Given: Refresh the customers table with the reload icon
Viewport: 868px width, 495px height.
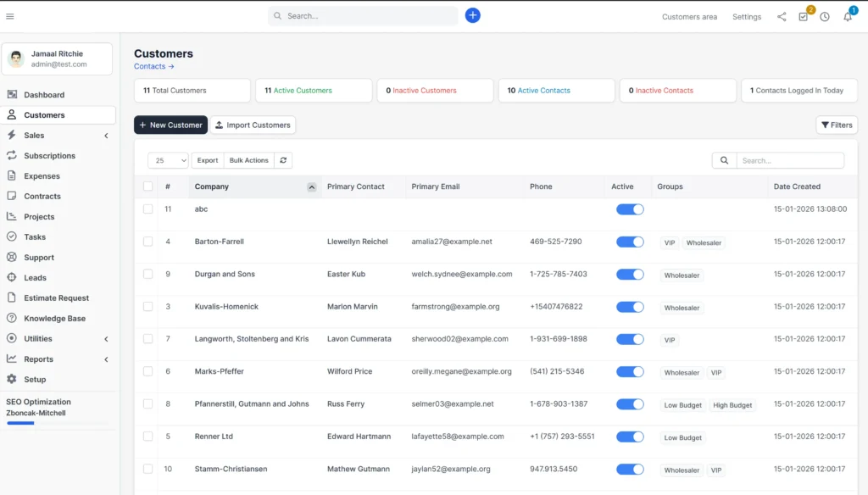Looking at the screenshot, I should click(x=285, y=160).
